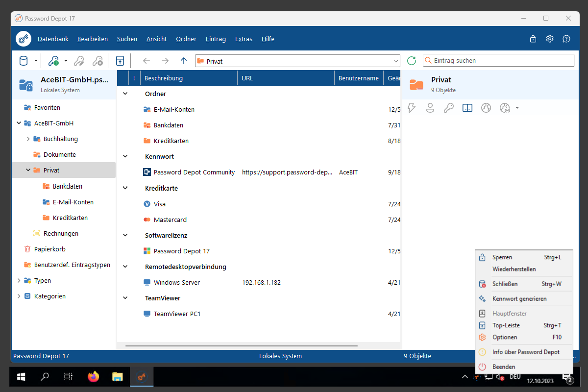This screenshot has height=392, width=588.
Task: Copy password using the key icon
Action: [x=449, y=108]
